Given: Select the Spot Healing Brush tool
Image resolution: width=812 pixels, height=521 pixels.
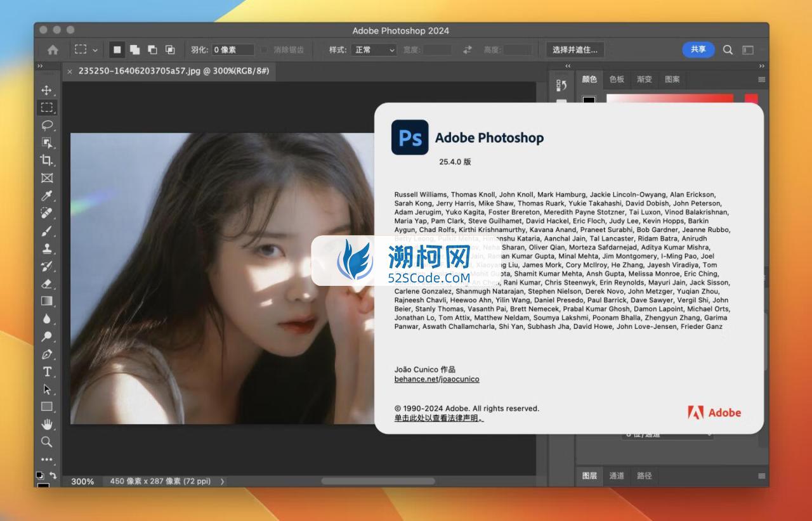Looking at the screenshot, I should click(x=47, y=213).
